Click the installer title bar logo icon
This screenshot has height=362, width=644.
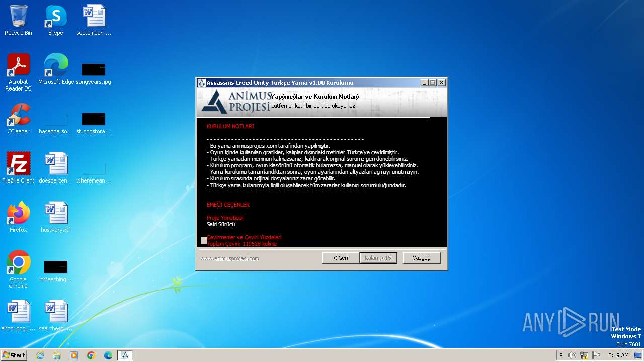click(201, 83)
